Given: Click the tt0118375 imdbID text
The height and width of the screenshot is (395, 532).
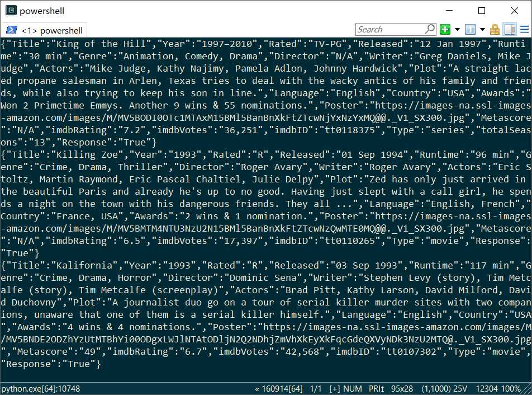Looking at the screenshot, I should click(349, 130).
